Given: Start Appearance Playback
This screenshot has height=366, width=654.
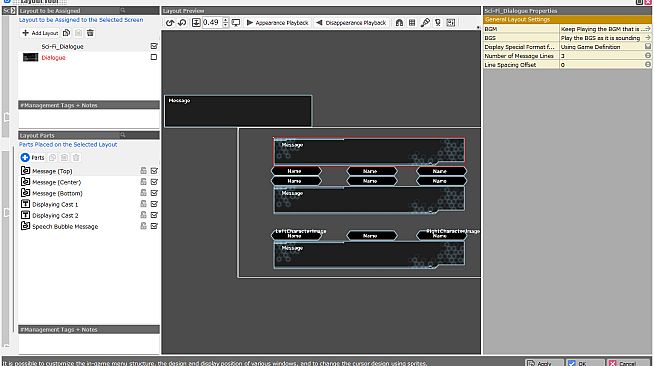Looking at the screenshot, I should pyautogui.click(x=277, y=23).
